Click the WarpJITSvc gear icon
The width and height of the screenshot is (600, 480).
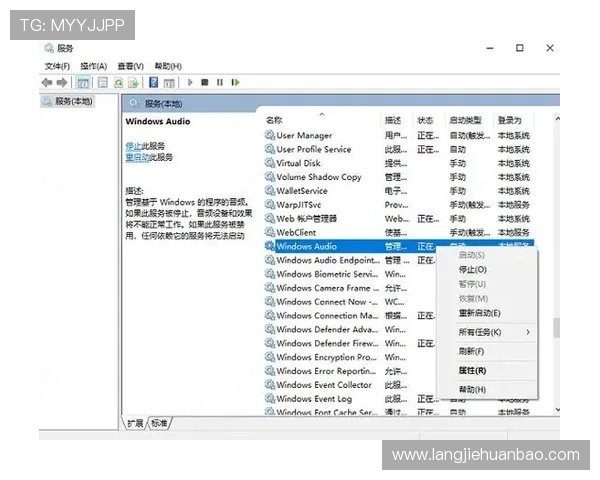click(x=270, y=204)
